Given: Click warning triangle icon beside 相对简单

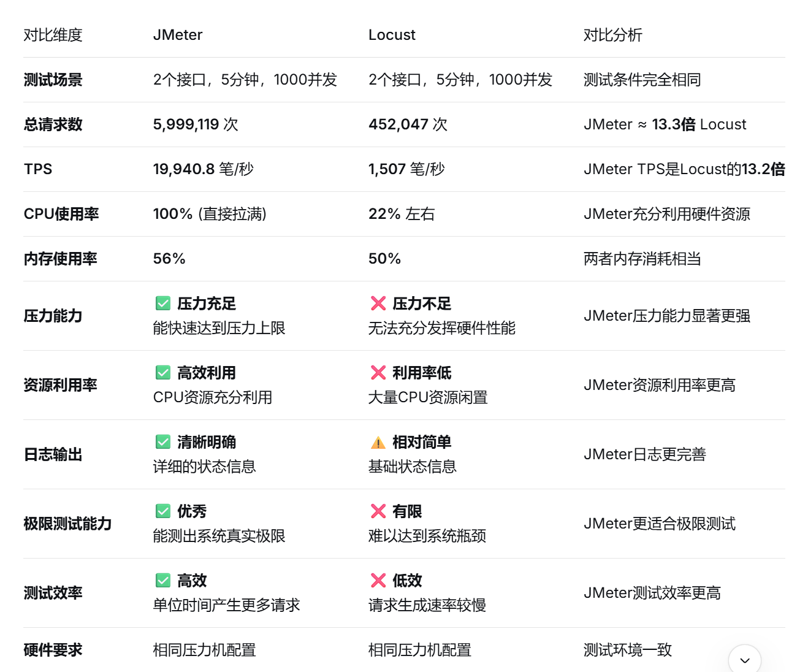Looking at the screenshot, I should pos(378,442).
